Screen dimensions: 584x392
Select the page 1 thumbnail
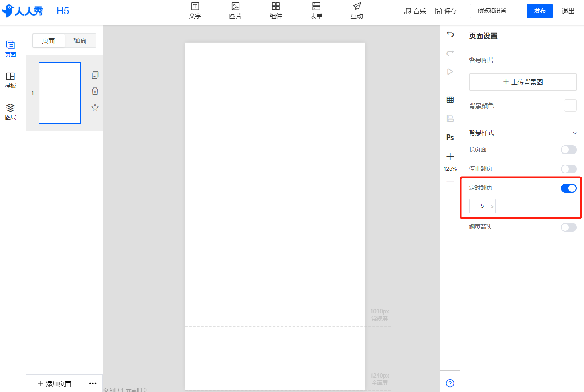60,93
